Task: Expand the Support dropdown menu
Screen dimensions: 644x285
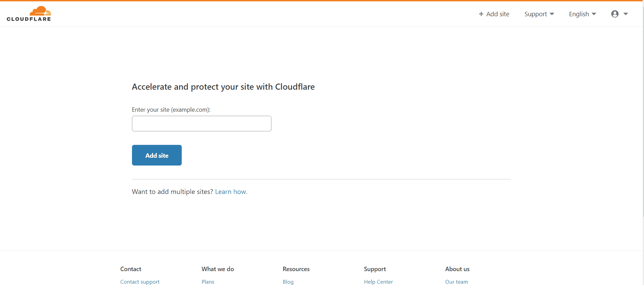Action: pos(539,14)
